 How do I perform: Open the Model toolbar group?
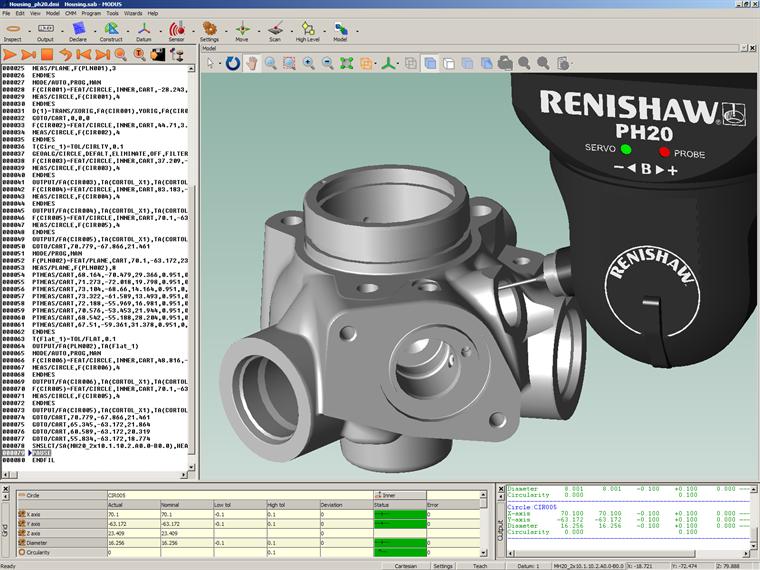coord(341,31)
